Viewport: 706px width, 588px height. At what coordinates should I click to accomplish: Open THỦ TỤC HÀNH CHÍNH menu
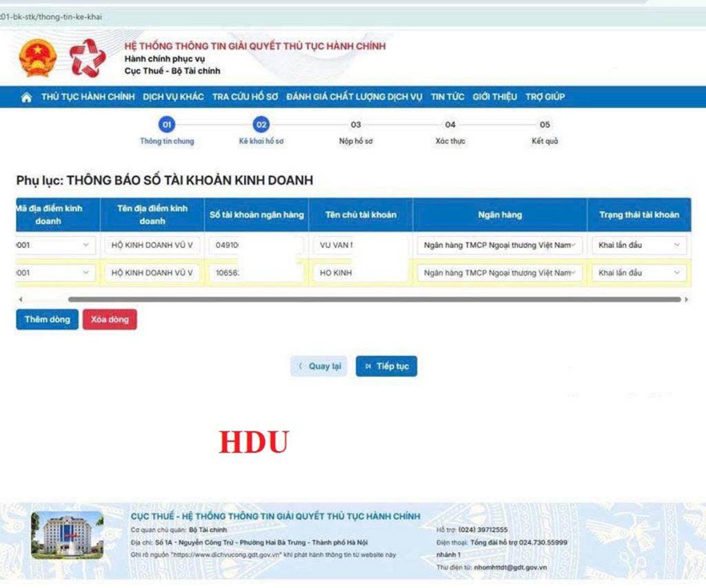88,97
